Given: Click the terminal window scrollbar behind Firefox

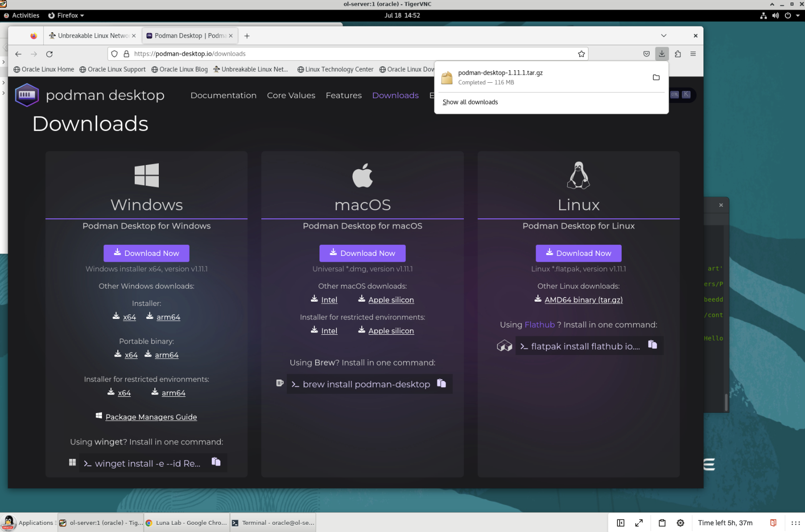Looking at the screenshot, I should point(726,402).
